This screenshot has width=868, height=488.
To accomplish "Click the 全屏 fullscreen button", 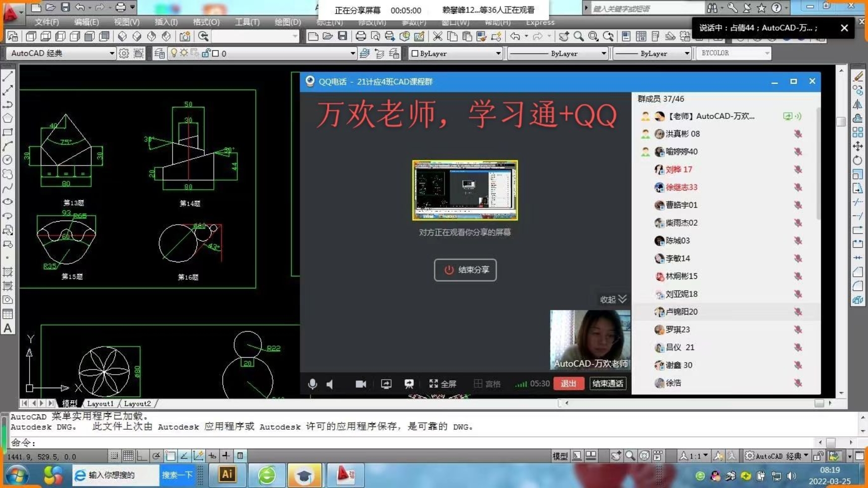I will pyautogui.click(x=443, y=384).
